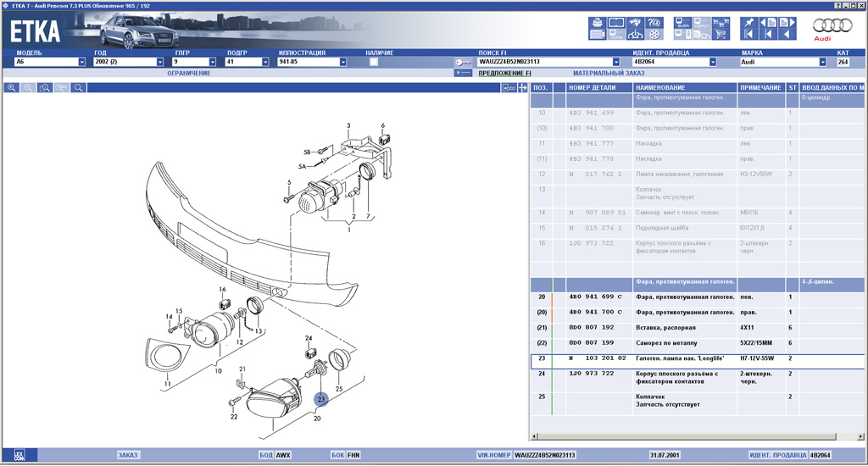Screen dimensions: 868x466
Task: Select part number N 103 201 02
Action: click(598, 358)
